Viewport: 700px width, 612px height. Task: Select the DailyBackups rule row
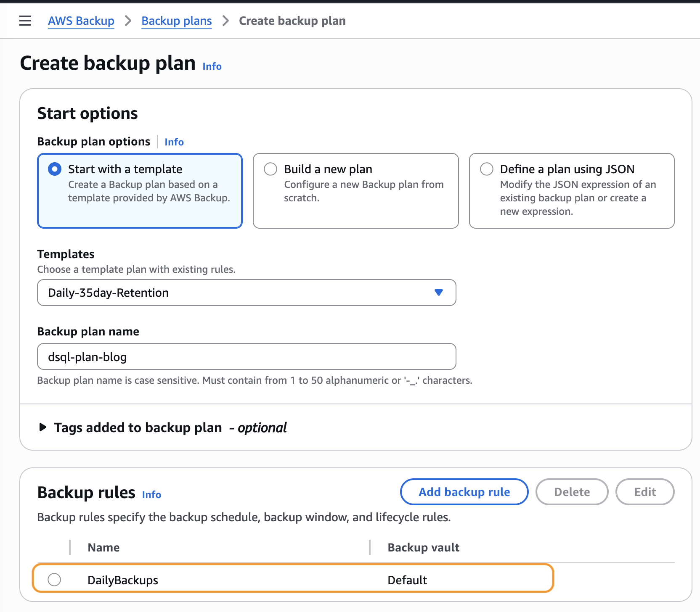pyautogui.click(x=54, y=580)
